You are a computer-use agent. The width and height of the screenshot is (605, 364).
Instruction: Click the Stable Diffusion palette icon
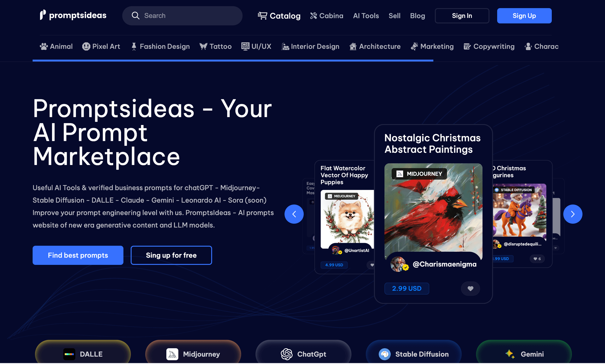coord(385,354)
